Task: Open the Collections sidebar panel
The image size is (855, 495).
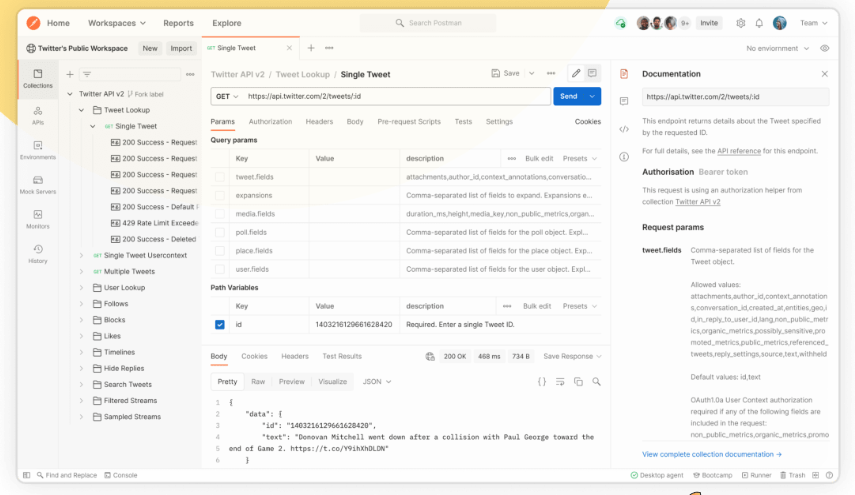Action: 38,79
